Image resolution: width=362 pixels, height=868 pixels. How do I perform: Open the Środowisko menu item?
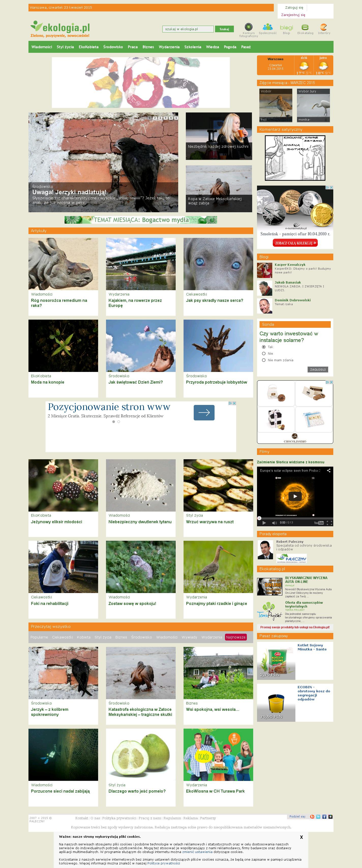click(x=113, y=47)
